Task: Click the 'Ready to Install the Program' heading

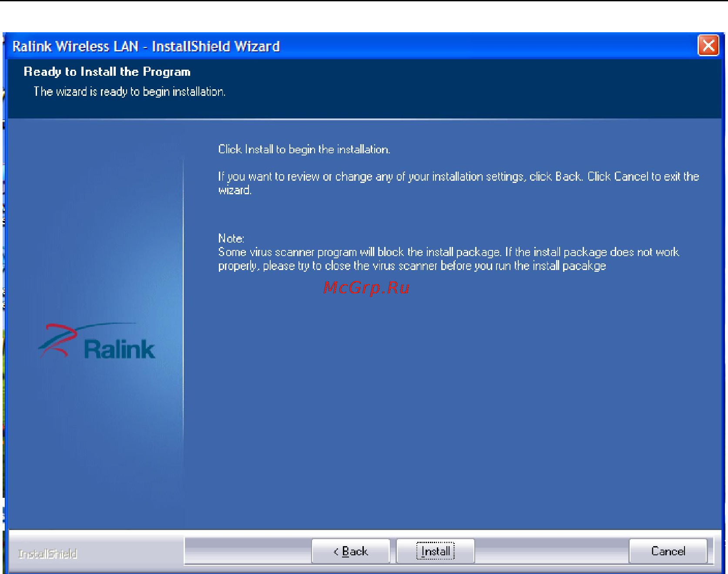Action: [x=107, y=71]
